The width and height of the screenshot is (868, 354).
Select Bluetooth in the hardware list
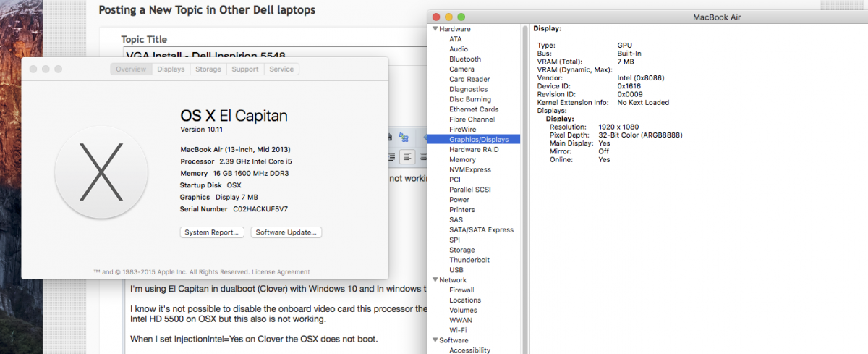(x=464, y=59)
